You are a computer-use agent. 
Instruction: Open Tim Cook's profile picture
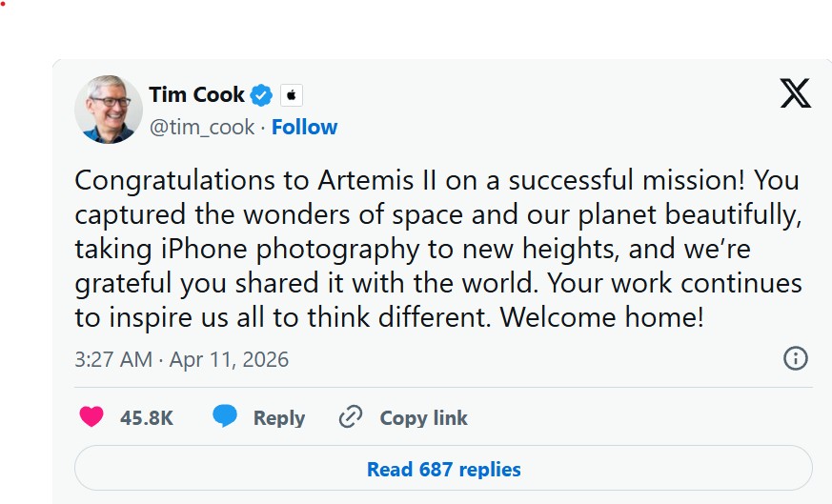pyautogui.click(x=109, y=110)
